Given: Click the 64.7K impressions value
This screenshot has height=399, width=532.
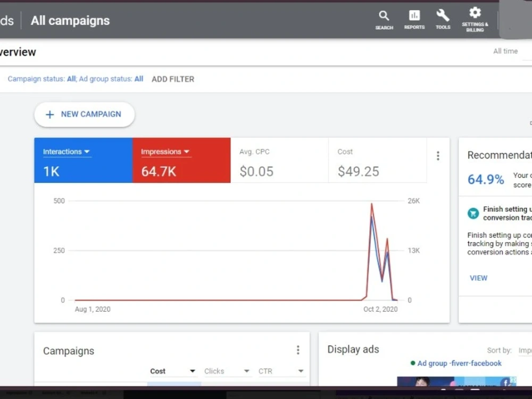Looking at the screenshot, I should pyautogui.click(x=159, y=171).
